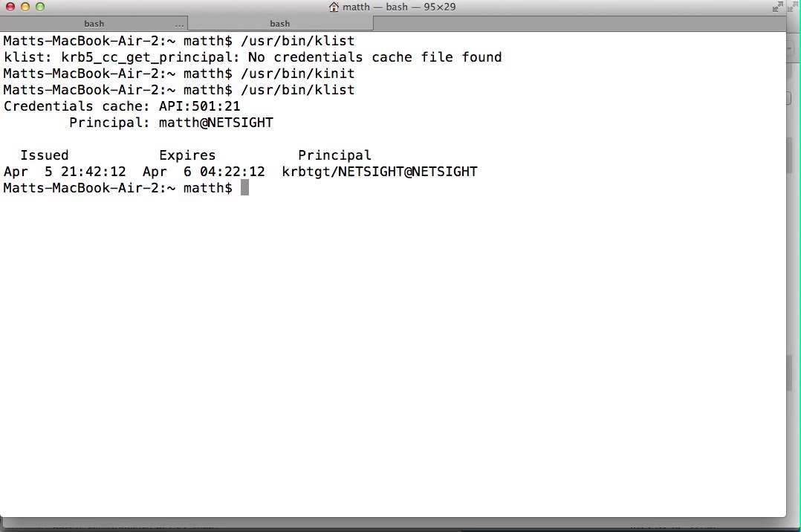
Task: Click the 'Apr 6 04:22:12' expiry timestamp
Action: tap(204, 172)
